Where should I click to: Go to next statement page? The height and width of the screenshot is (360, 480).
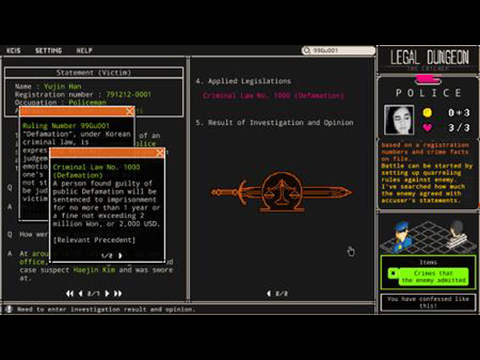point(107,293)
